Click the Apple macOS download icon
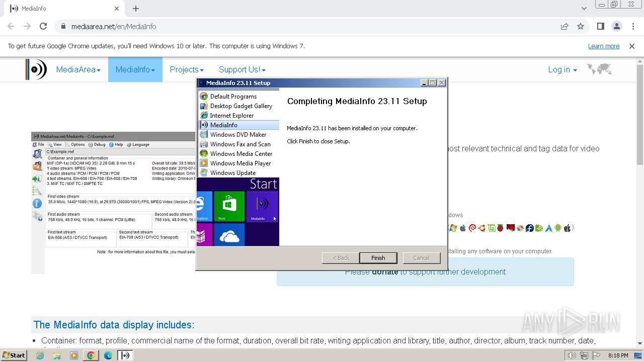The height and width of the screenshot is (362, 644). [463, 228]
